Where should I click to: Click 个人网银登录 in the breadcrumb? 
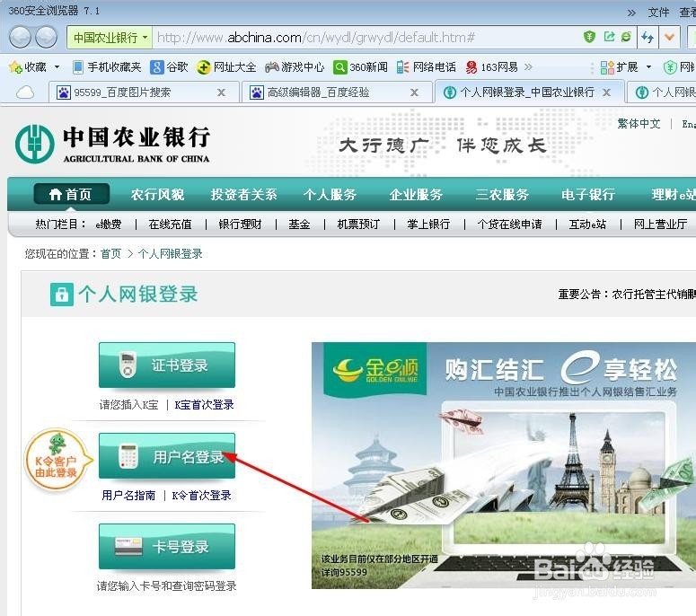(171, 253)
